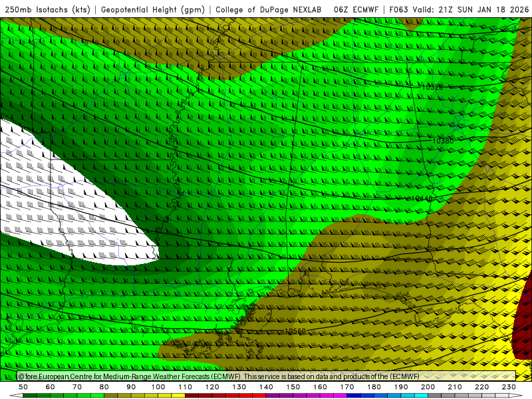This screenshot has height=399, width=532.
Task: Click the 180 kts legend value
Action: [x=374, y=387]
